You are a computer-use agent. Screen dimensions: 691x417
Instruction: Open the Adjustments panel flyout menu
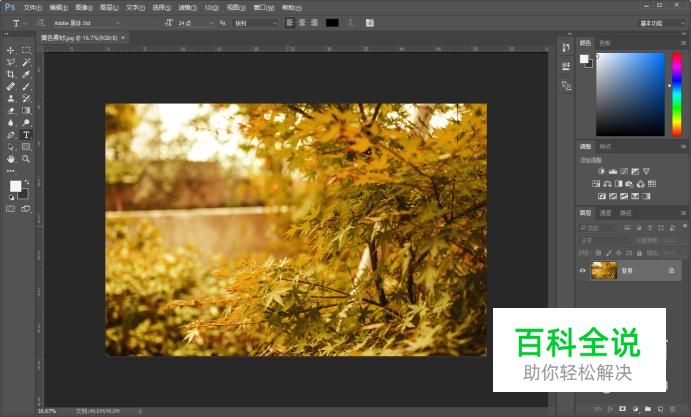[684, 146]
